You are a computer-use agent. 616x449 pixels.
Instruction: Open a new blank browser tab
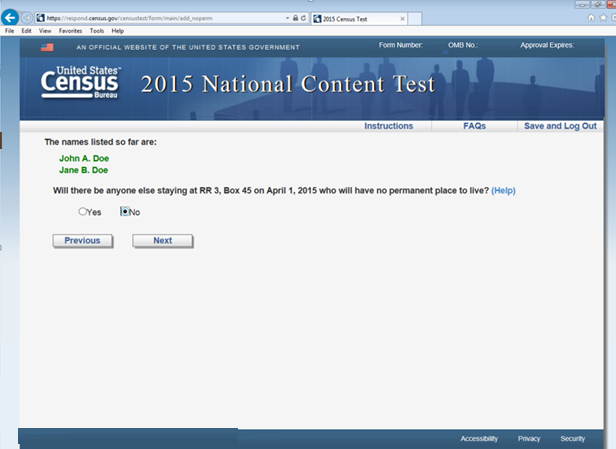[x=414, y=19]
